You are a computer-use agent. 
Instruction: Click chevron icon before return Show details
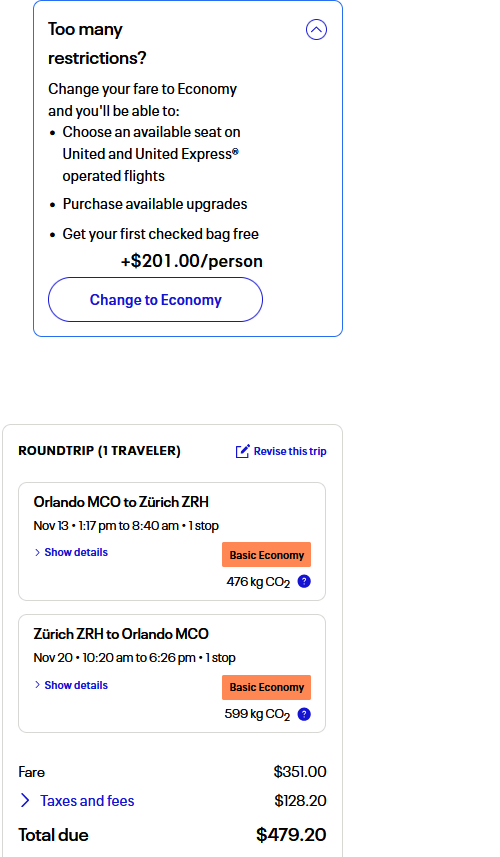point(37,685)
